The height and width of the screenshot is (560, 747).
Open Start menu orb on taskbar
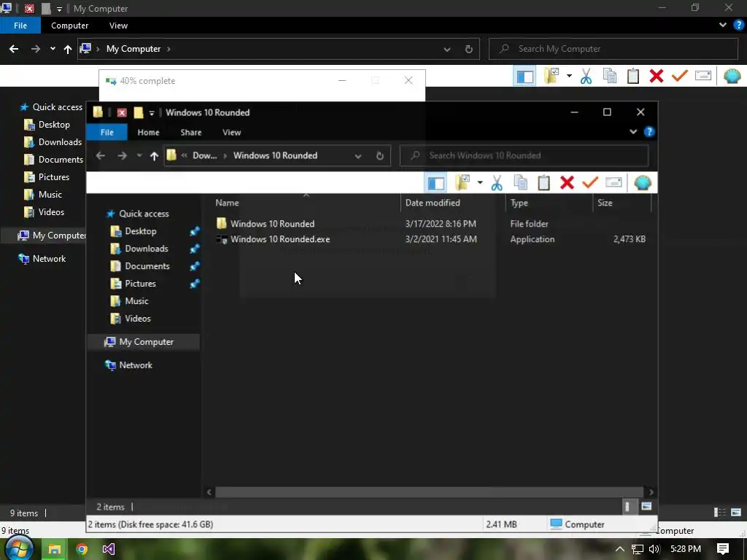[18, 549]
